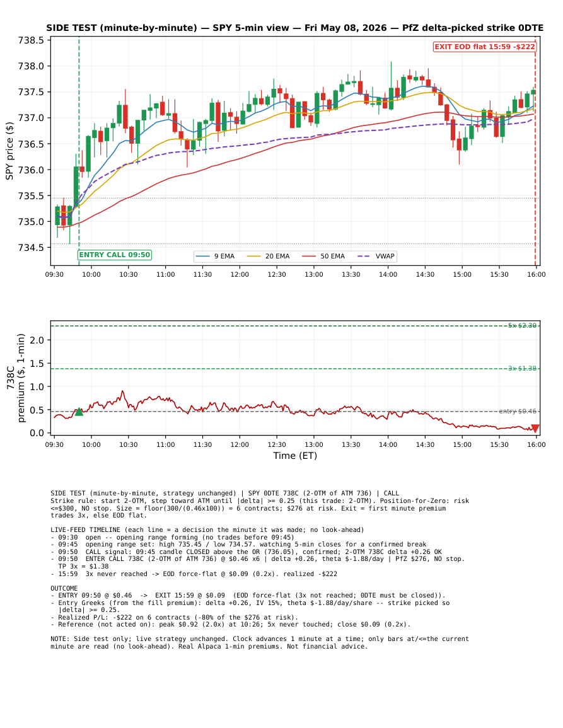The width and height of the screenshot is (563, 728).
Task: Click the 'NOTE: Side test only' disclaimer line
Action: coord(260,639)
